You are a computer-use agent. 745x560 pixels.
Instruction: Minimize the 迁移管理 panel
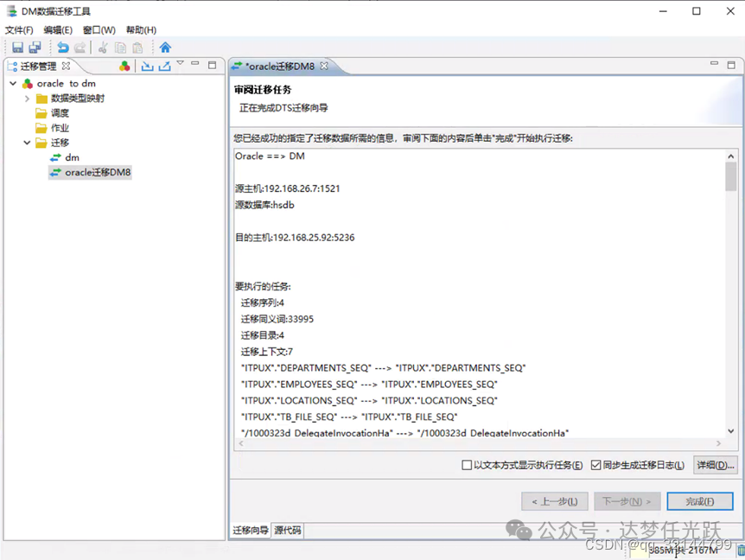[194, 63]
